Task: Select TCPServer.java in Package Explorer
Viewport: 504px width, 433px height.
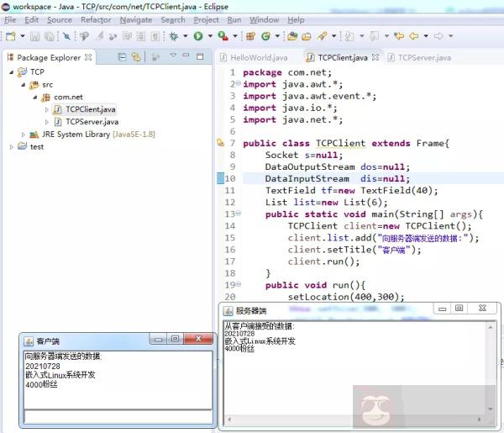Action: click(91, 122)
